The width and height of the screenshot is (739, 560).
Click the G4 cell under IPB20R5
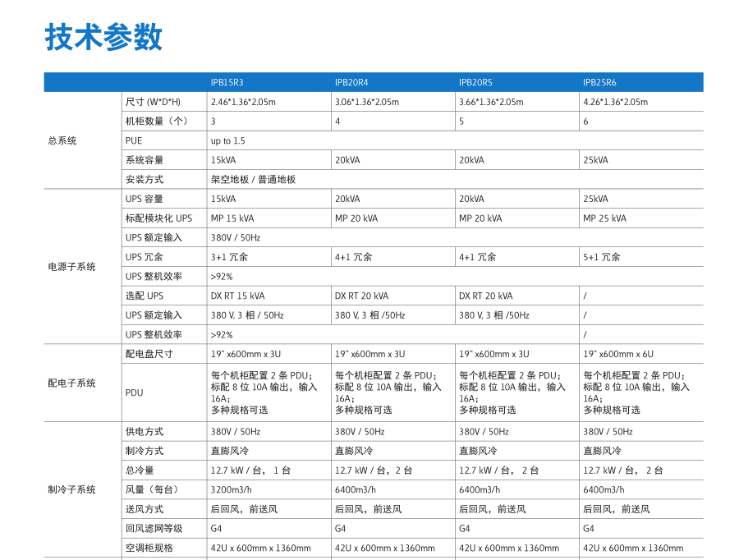pos(464,529)
